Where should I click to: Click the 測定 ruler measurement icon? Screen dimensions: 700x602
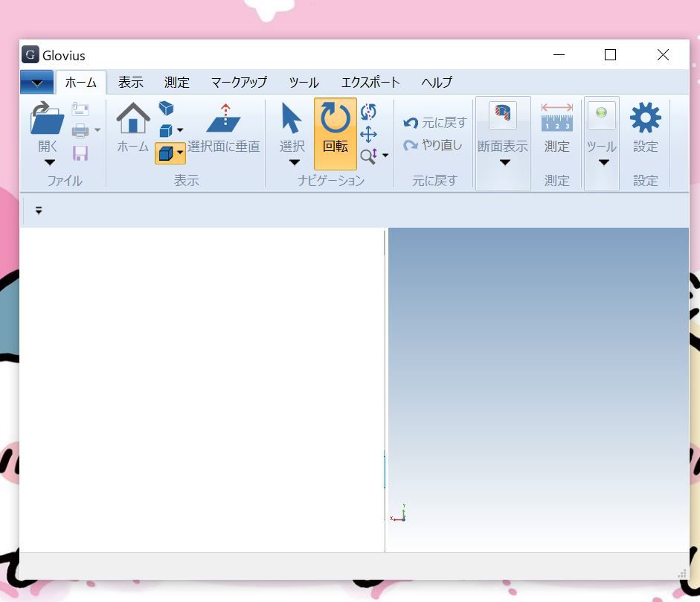coord(556,115)
